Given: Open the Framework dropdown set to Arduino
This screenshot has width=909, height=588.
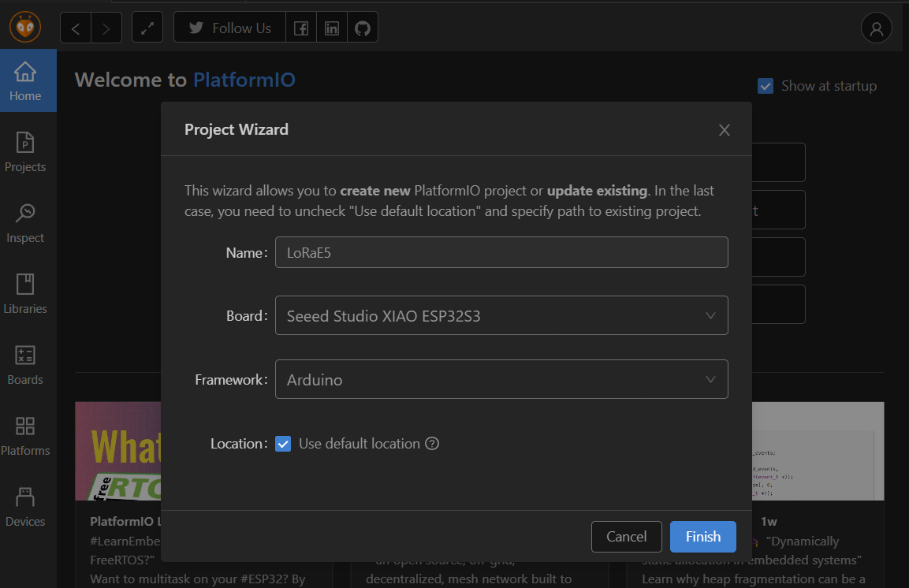Looking at the screenshot, I should pyautogui.click(x=501, y=379).
